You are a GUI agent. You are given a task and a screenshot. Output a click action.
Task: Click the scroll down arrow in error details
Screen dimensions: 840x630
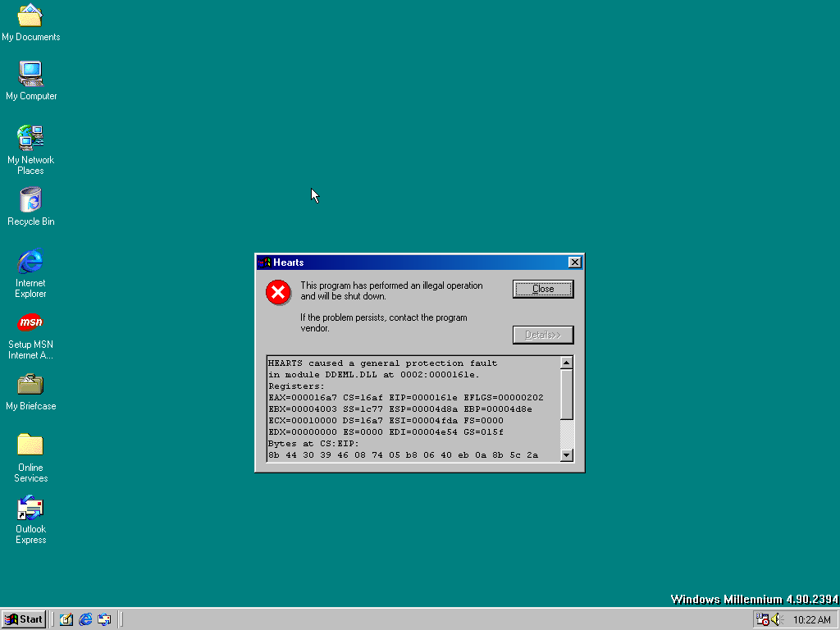(566, 455)
